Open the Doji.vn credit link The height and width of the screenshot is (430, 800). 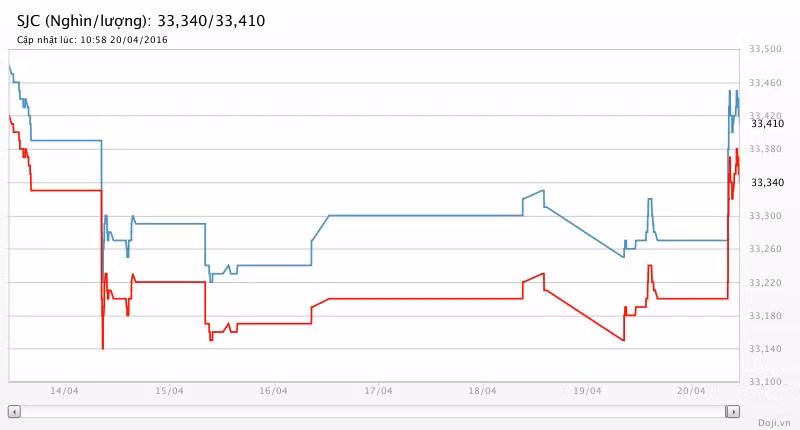[x=773, y=423]
